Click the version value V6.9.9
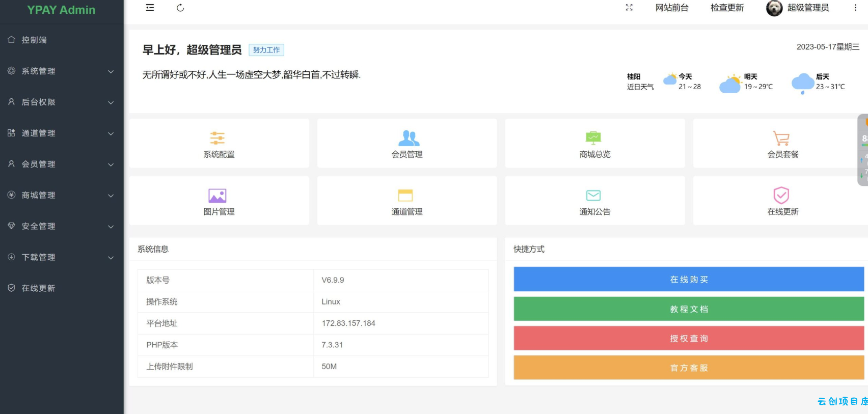868x414 pixels. pos(333,280)
